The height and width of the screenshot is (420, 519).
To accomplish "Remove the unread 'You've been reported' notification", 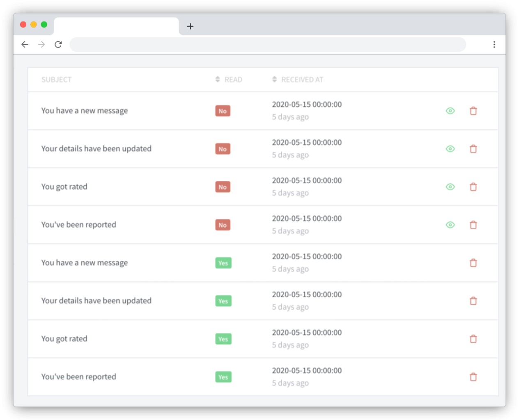I will (x=473, y=225).
